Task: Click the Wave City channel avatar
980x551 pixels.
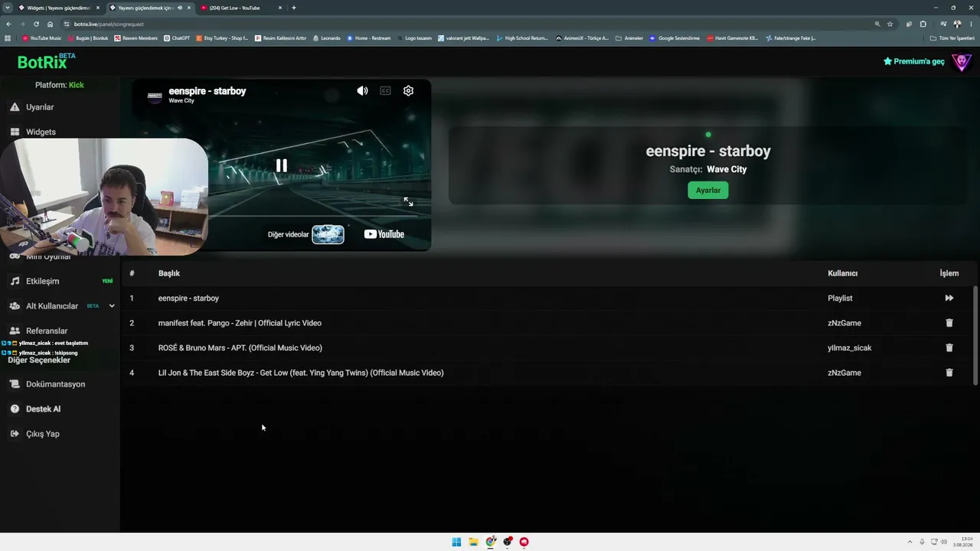Action: point(155,96)
